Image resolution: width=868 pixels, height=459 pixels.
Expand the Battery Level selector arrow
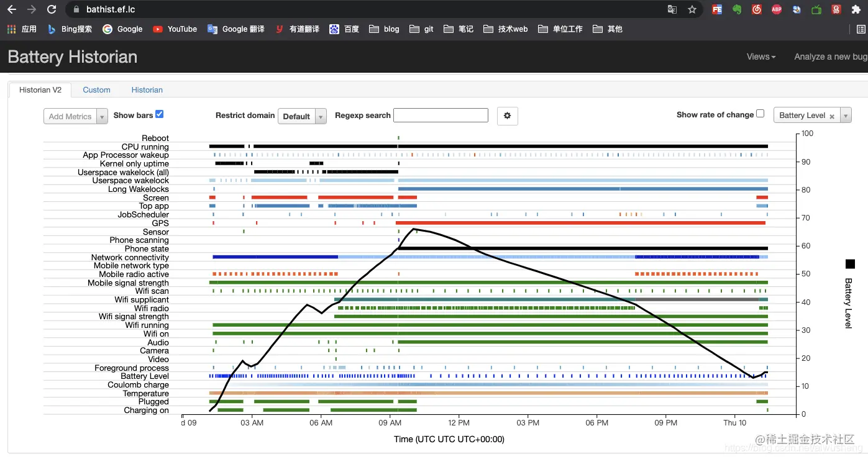click(846, 116)
